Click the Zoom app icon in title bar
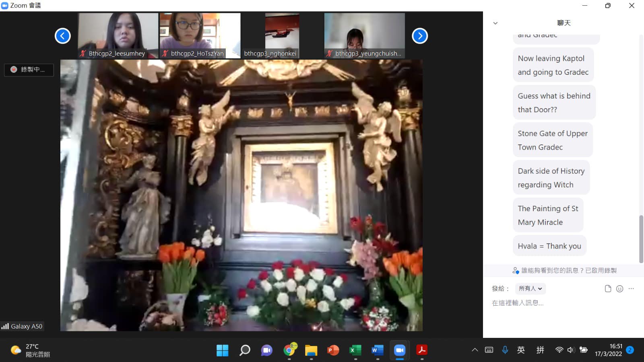Image resolution: width=644 pixels, height=362 pixels. pos(5,6)
